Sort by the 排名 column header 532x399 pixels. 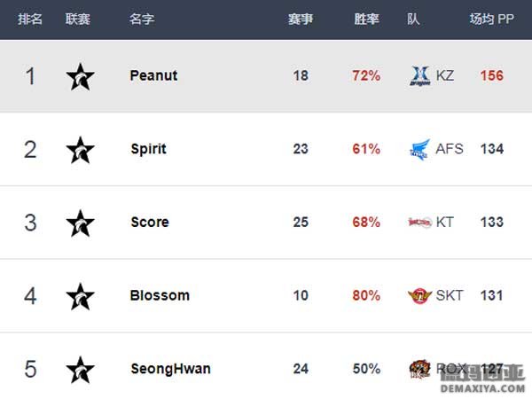pyautogui.click(x=30, y=19)
